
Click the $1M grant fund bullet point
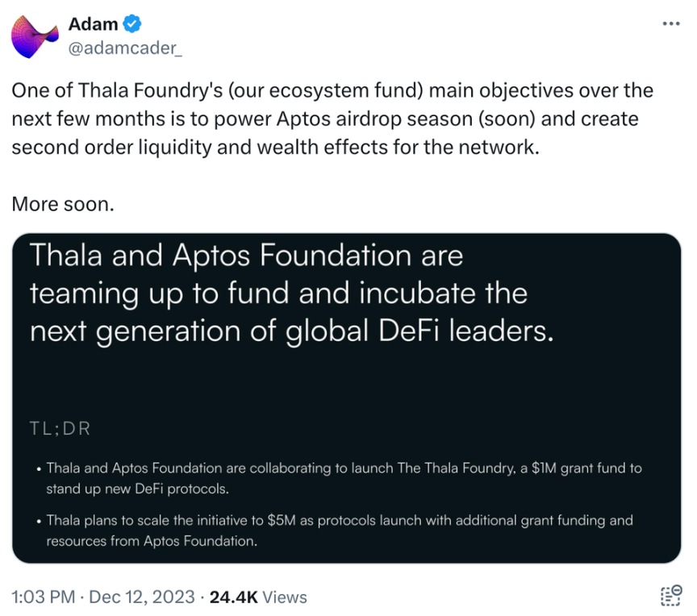click(340, 478)
